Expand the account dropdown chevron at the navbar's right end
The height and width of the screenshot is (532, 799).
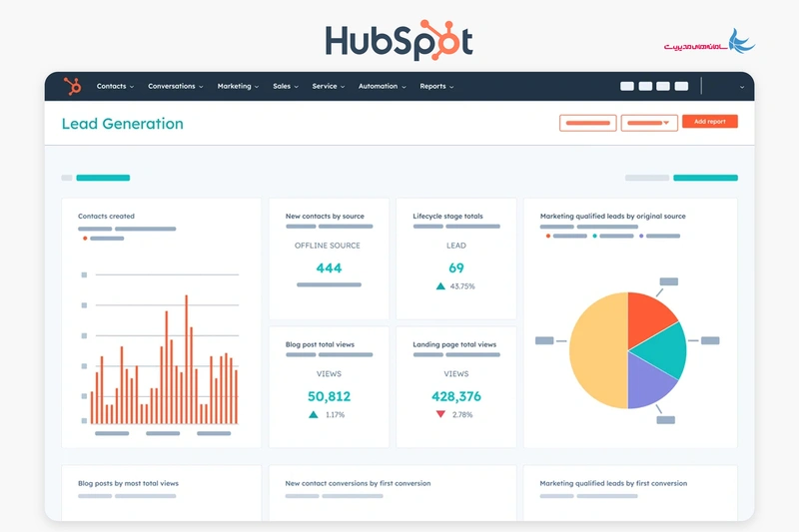[x=742, y=87]
